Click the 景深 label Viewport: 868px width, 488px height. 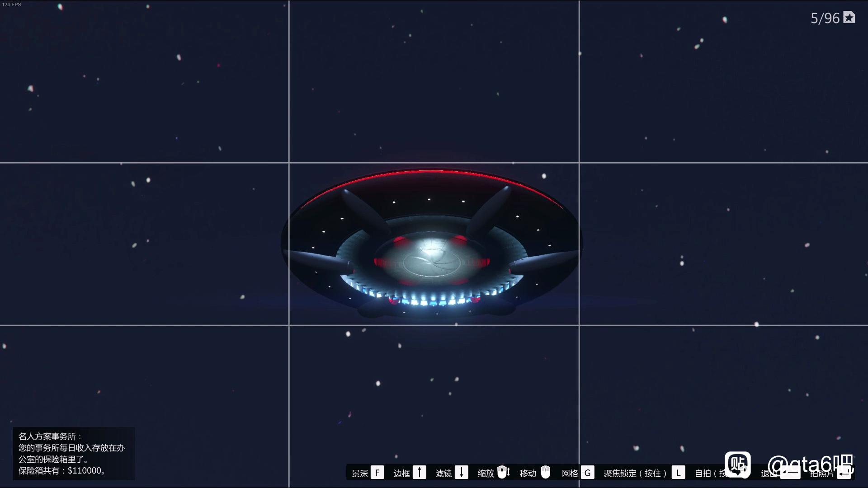[x=360, y=473]
